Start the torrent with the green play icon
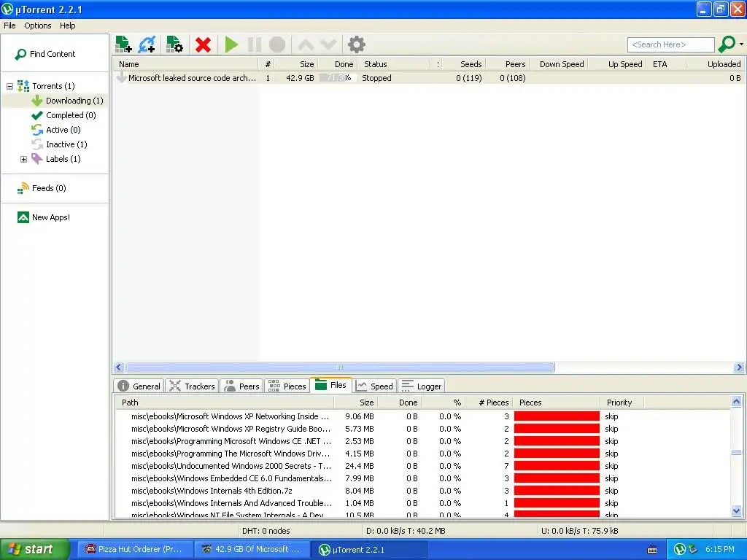747x560 pixels. point(231,44)
